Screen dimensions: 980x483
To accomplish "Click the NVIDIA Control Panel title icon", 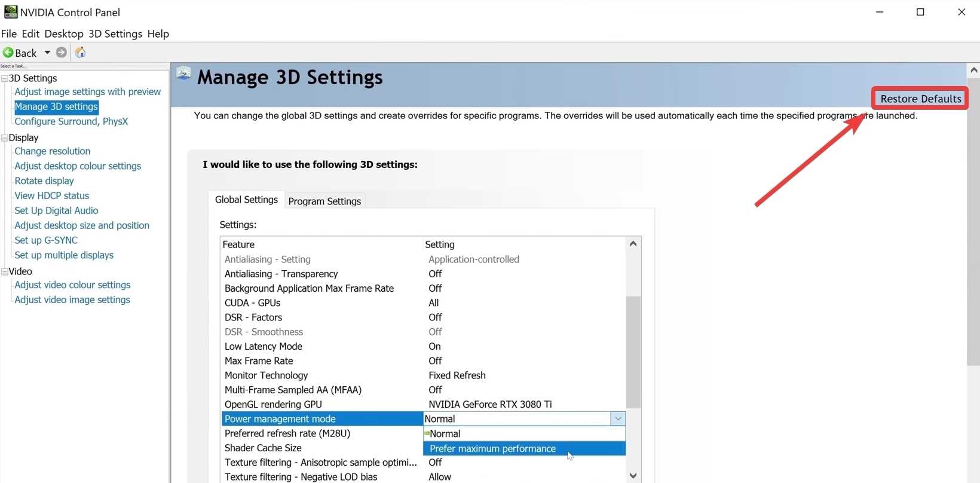I will coord(10,12).
